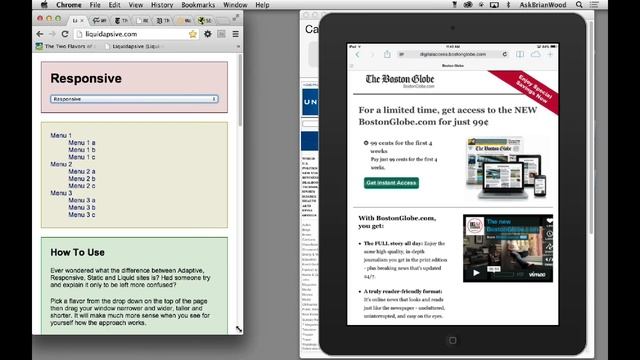640x360 pixels.
Task: Open Help menu
Action: [262, 5]
